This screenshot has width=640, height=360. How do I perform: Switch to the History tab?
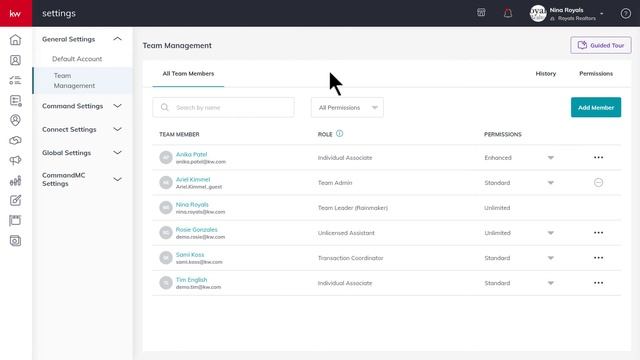coord(545,73)
